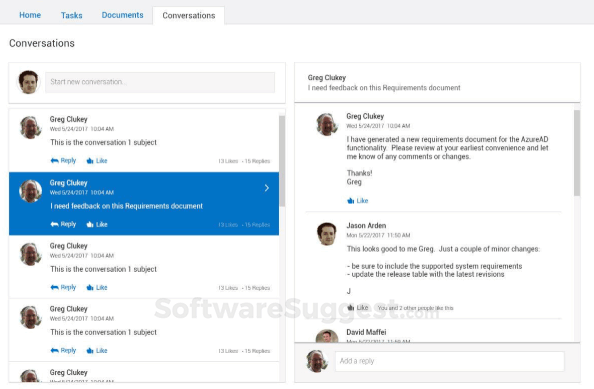Reply to the third conversation in list

coord(63,287)
